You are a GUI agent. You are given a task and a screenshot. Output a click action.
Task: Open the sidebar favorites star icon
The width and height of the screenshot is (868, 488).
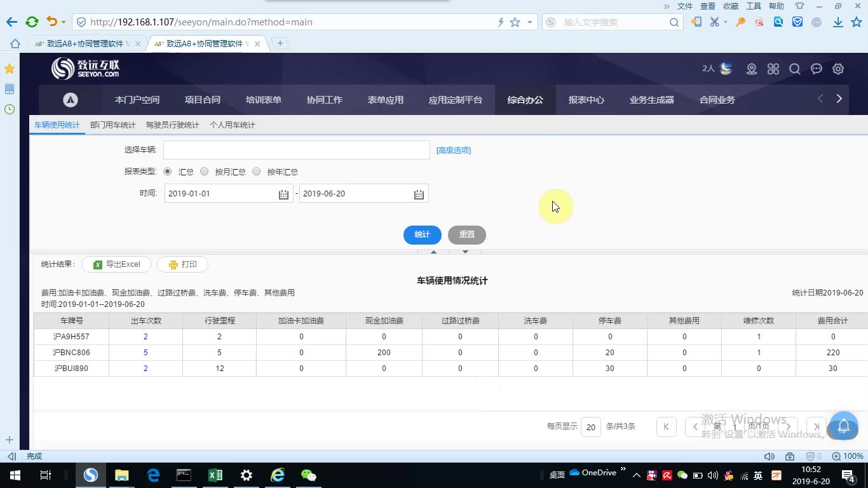[10, 68]
